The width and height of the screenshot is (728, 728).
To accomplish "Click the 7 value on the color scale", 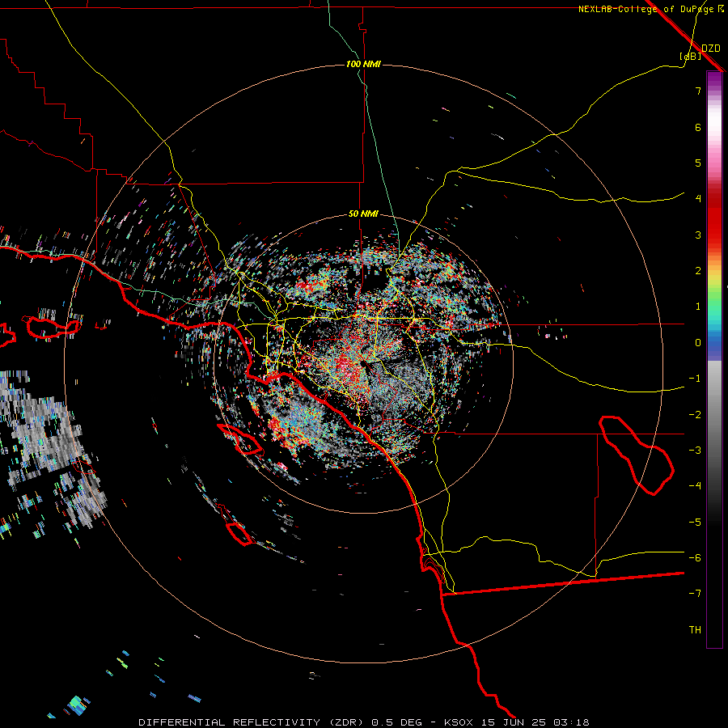I will click(698, 91).
